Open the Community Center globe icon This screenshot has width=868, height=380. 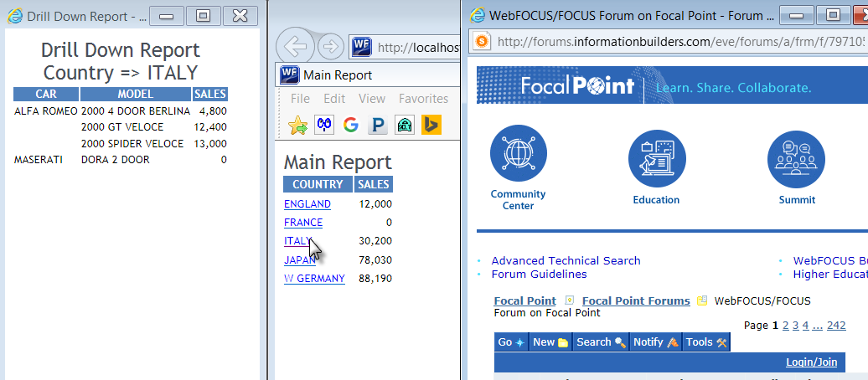coord(518,154)
